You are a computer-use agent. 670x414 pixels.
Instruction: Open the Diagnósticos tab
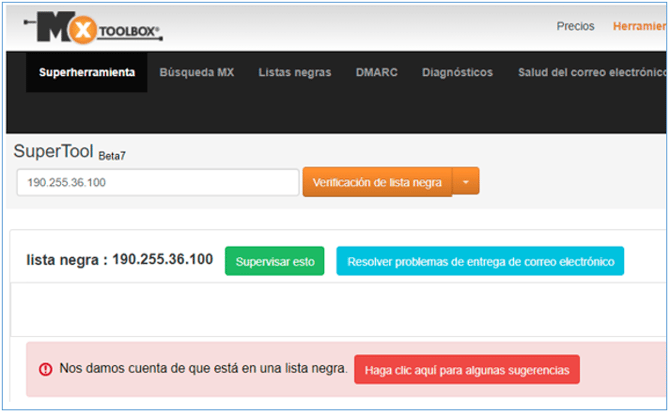[457, 72]
